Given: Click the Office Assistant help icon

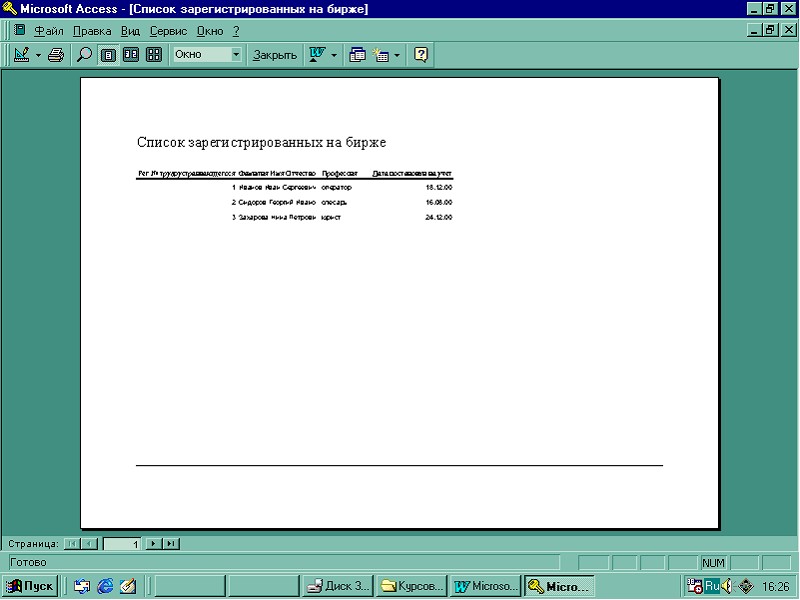Looking at the screenshot, I should (421, 55).
